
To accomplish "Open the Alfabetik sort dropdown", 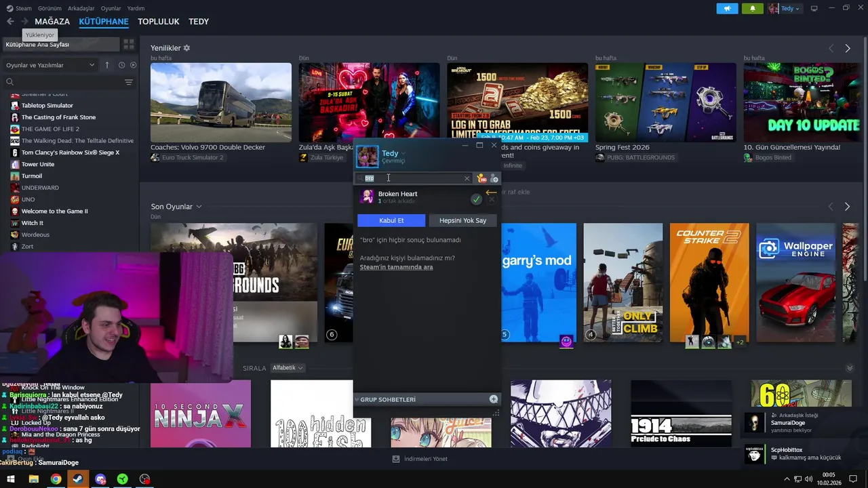I will (x=288, y=368).
